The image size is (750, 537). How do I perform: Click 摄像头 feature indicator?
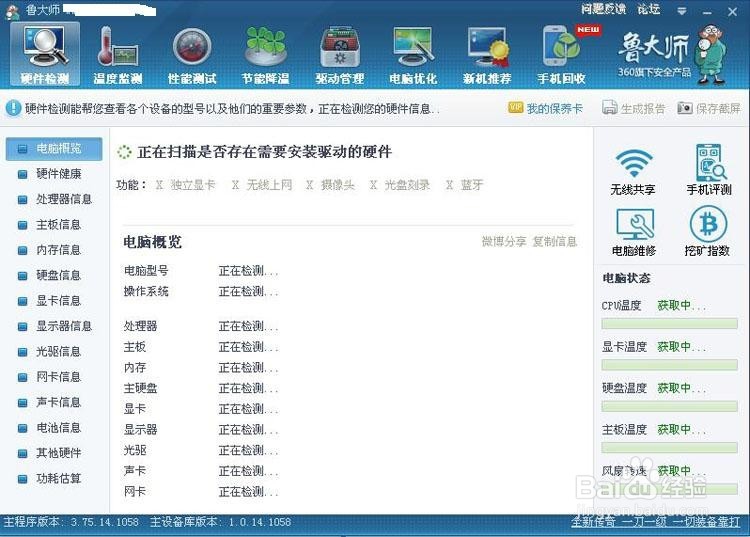(331, 185)
